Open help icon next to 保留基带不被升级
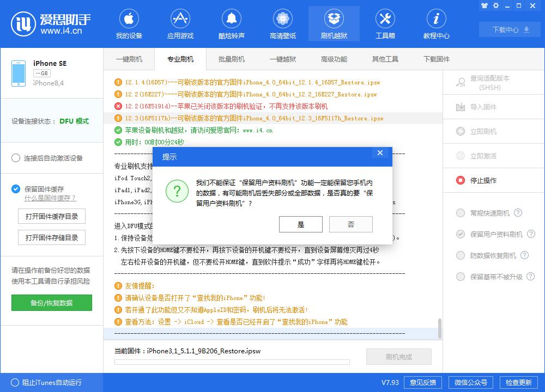The height and width of the screenshot is (392, 545). point(530,277)
